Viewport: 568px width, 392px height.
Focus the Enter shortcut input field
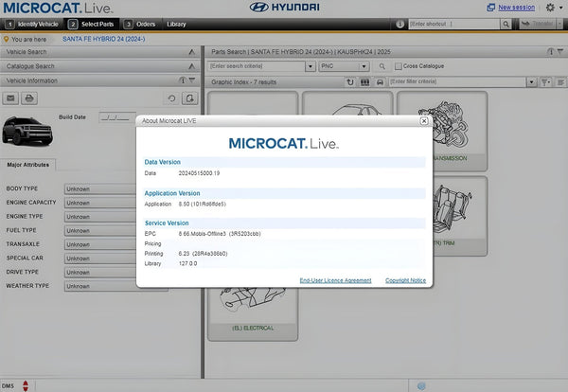453,24
